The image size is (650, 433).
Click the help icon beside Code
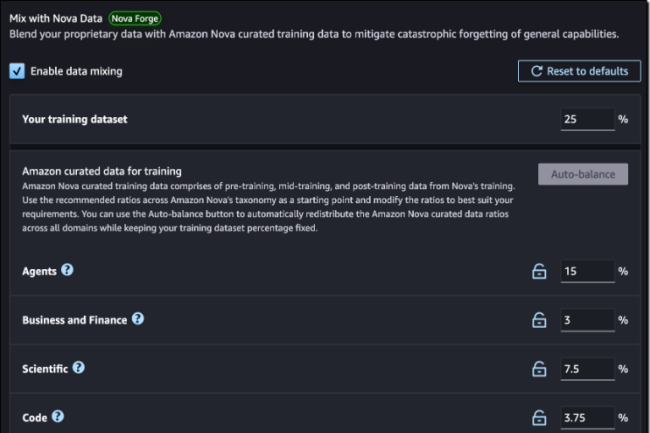pyautogui.click(x=58, y=417)
